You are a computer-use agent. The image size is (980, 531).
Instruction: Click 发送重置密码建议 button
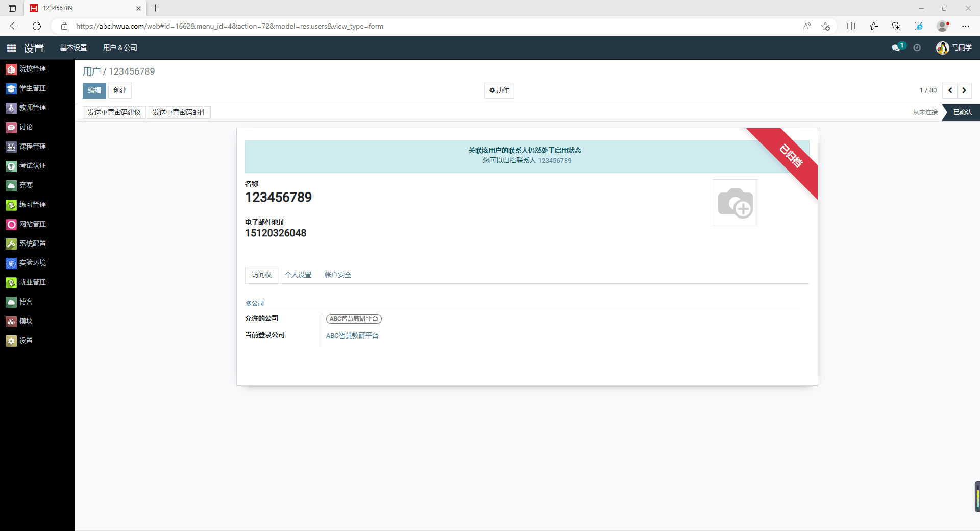coord(114,112)
